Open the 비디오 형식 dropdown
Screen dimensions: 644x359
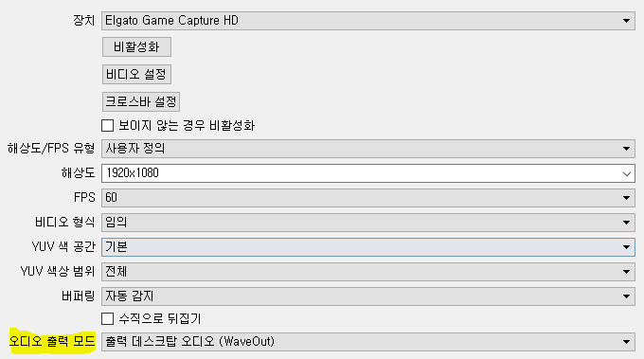tap(368, 223)
